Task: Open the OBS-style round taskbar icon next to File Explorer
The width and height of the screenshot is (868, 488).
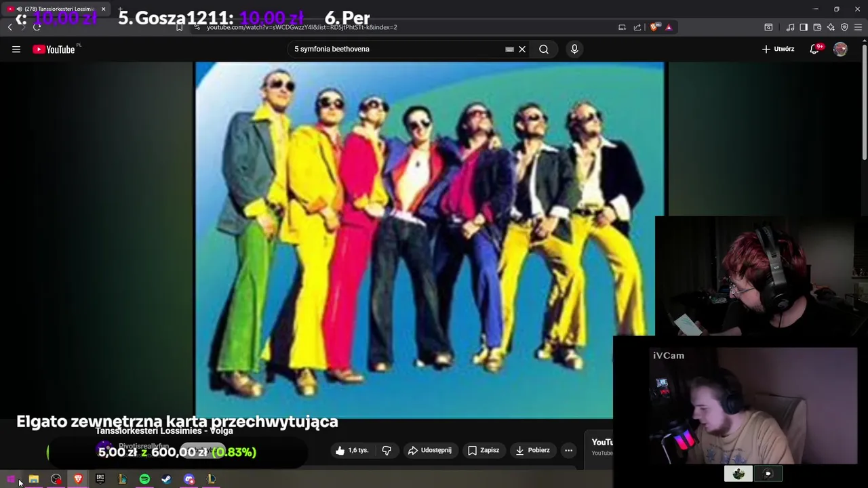Action: (x=56, y=479)
